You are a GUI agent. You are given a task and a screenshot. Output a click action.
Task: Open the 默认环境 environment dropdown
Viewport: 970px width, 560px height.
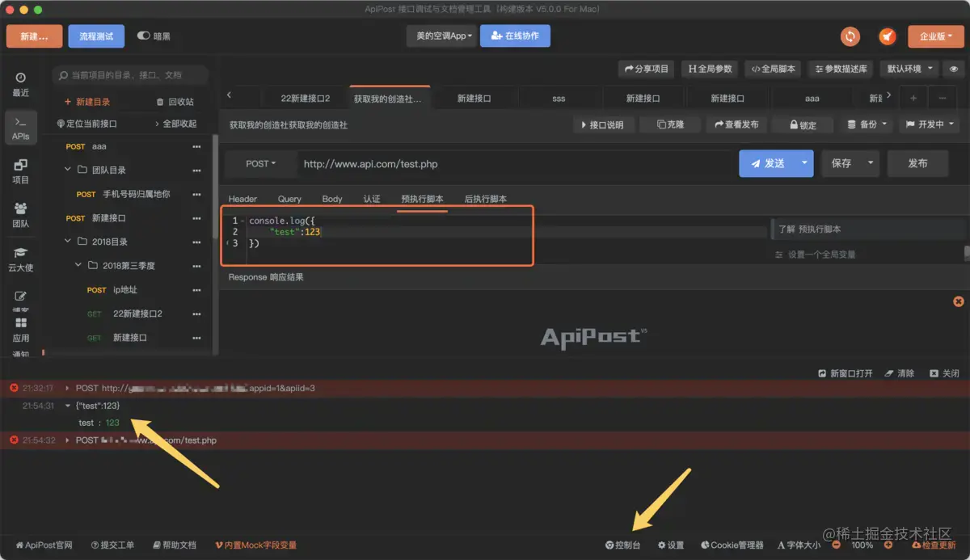pyautogui.click(x=910, y=69)
